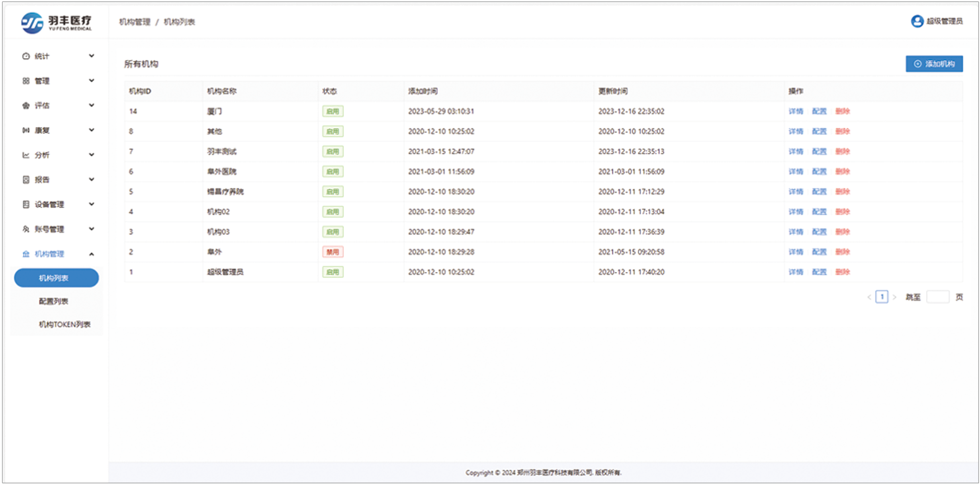Toggle the 禁用 status tag for 阜外
This screenshot has height=486, width=980.
[x=333, y=252]
